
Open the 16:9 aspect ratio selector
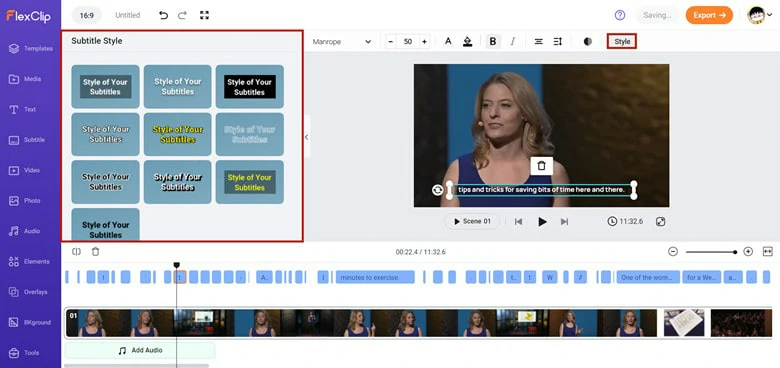pos(87,15)
